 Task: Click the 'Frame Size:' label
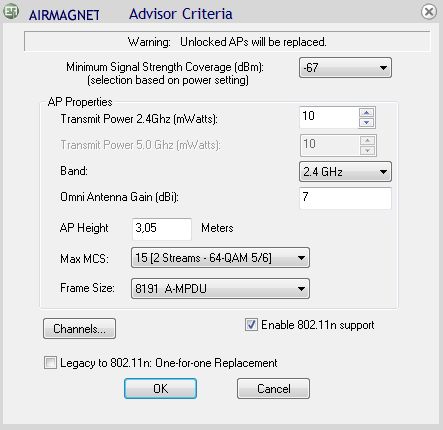87,288
